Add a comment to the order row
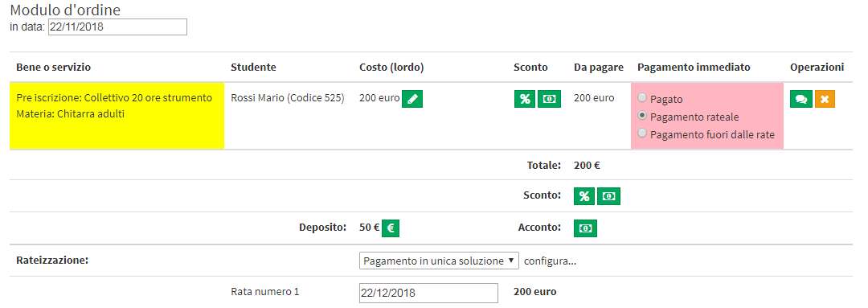The image size is (868, 308). point(801,99)
